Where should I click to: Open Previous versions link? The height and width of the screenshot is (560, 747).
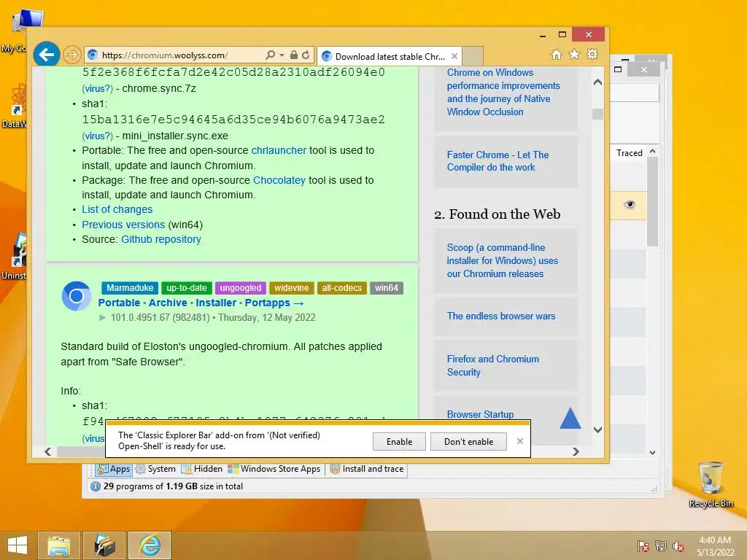[x=123, y=225]
